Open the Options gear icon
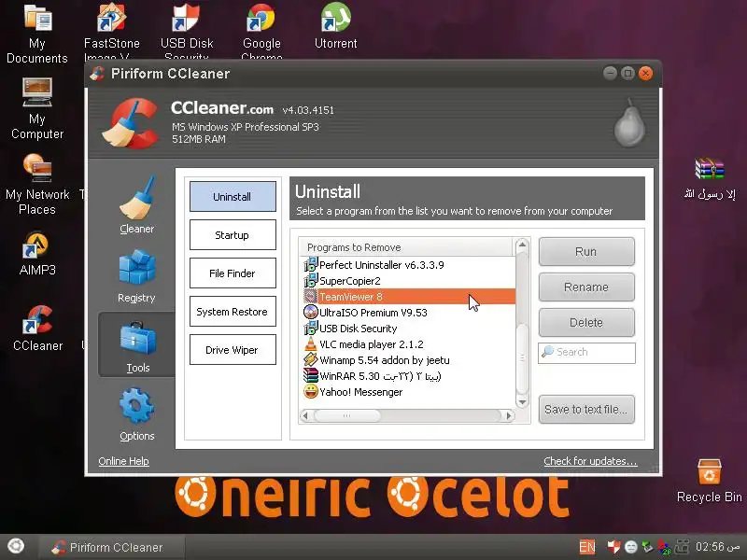Viewport: 747px width, 560px height. pyautogui.click(x=136, y=406)
